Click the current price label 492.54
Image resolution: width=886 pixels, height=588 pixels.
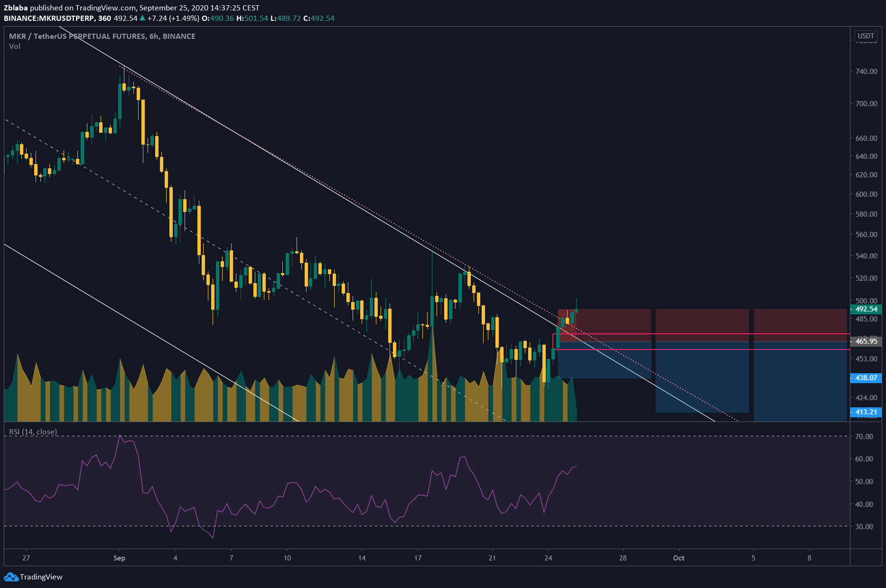pos(866,309)
